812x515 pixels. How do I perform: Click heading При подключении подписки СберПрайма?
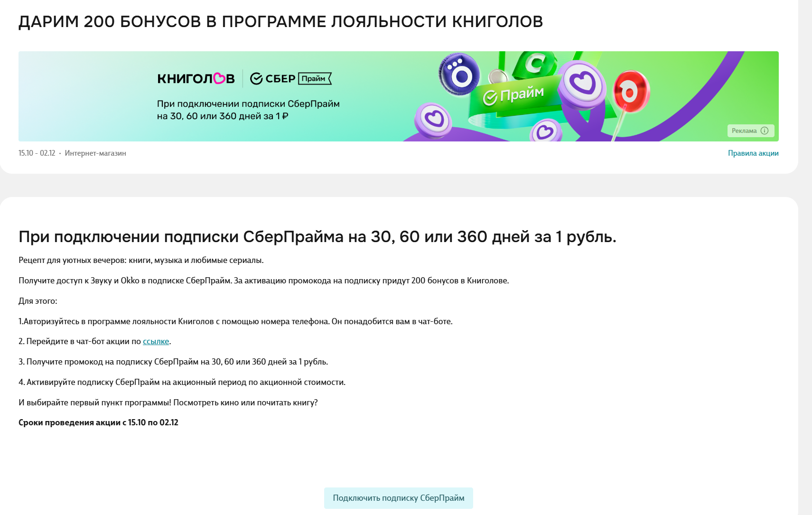[317, 236]
